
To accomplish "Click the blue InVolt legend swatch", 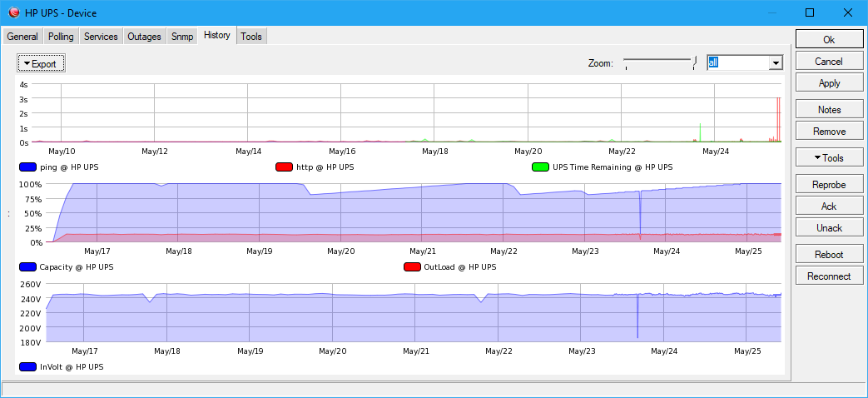I will click(27, 366).
